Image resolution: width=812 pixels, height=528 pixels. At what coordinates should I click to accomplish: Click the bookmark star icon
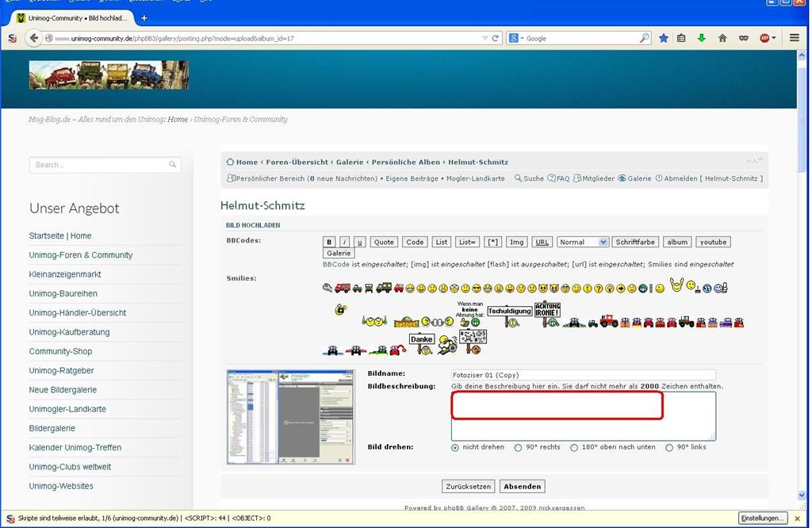tap(664, 38)
